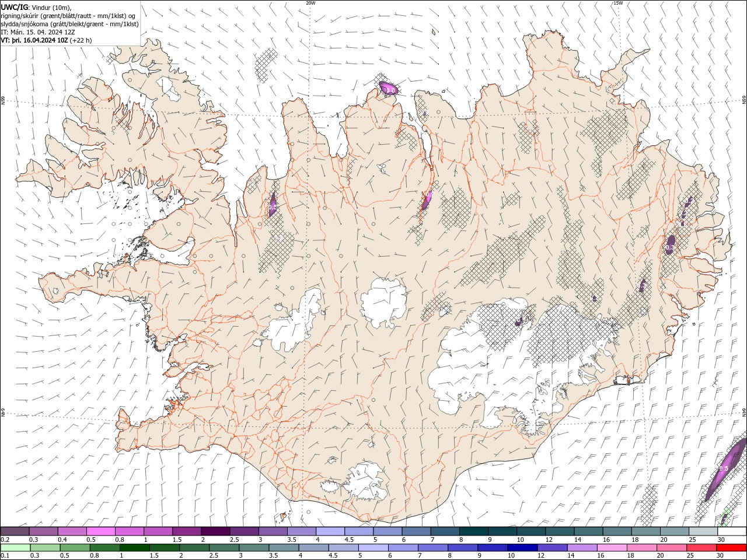The height and width of the screenshot is (560, 747).
Task: Click the light grey swatch labeled 25
Action: pyautogui.click(x=703, y=531)
